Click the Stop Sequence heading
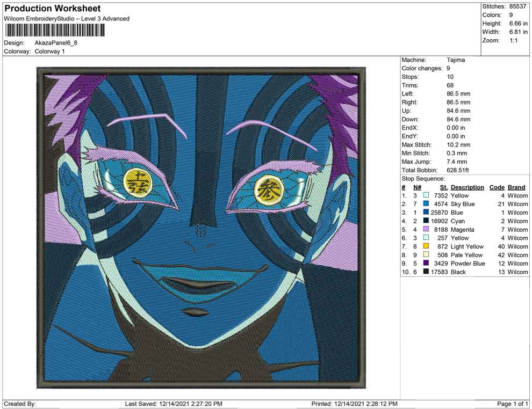This screenshot has height=409, width=532. pos(423,179)
